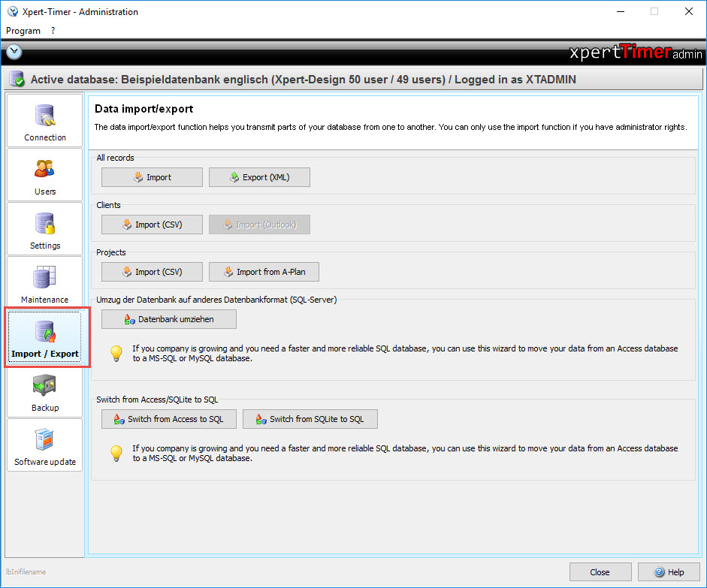This screenshot has height=588, width=707.
Task: Select the Maintenance sidebar icon
Action: [x=45, y=282]
